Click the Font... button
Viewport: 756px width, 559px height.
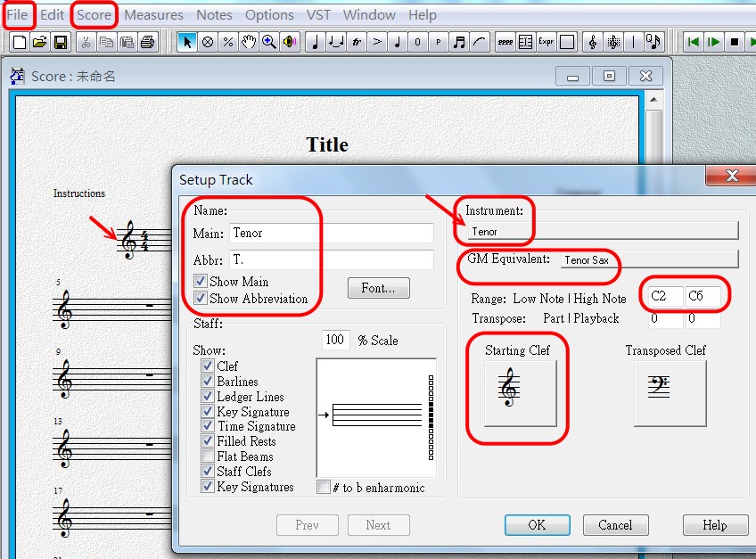pos(378,288)
